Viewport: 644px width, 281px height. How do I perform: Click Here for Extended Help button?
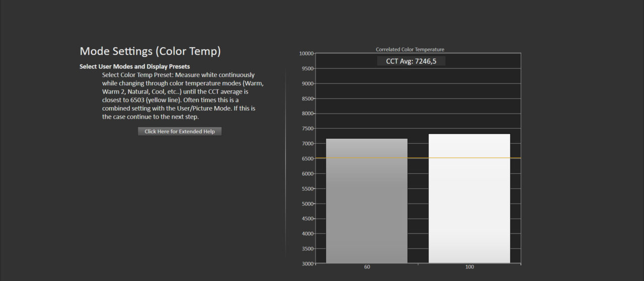180,131
